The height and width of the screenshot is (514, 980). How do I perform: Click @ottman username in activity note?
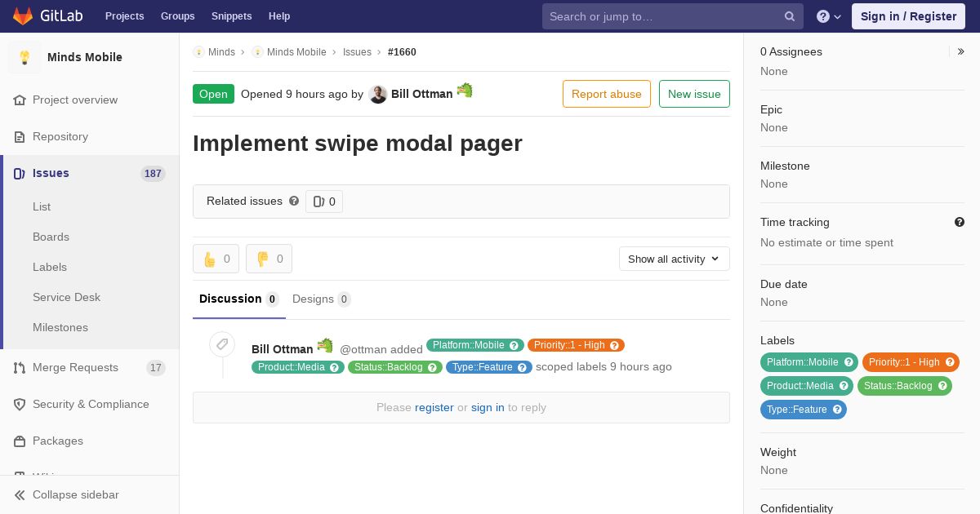(x=363, y=349)
